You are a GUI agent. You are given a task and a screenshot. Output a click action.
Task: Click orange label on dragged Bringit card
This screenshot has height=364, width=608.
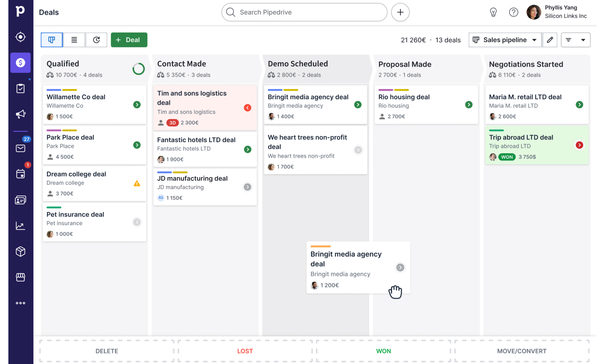pyautogui.click(x=321, y=246)
